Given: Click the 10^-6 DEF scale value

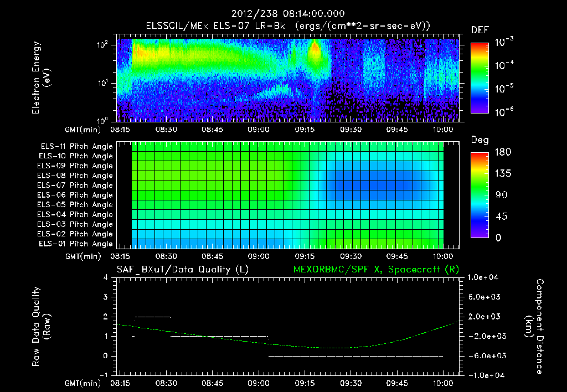Looking at the screenshot, I should (x=504, y=112).
